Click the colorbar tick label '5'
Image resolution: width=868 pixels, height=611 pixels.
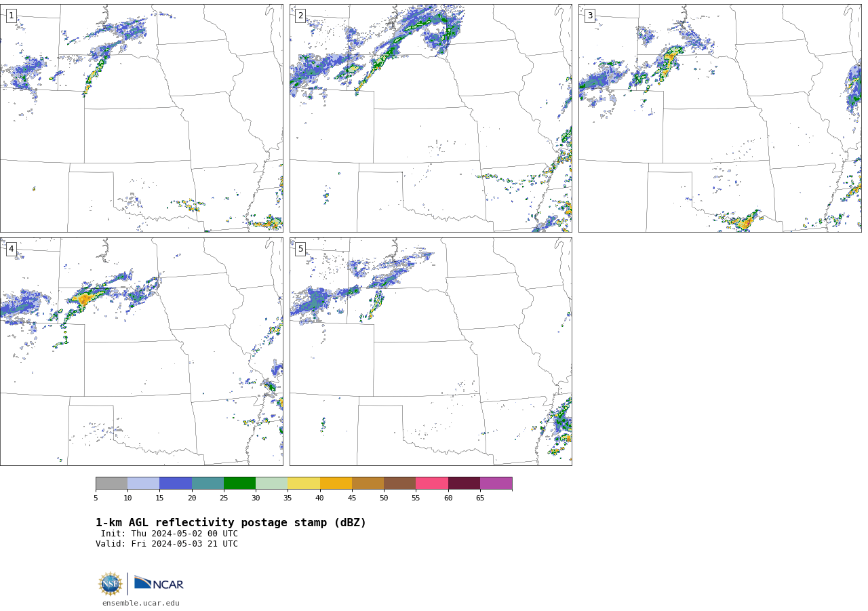point(96,498)
